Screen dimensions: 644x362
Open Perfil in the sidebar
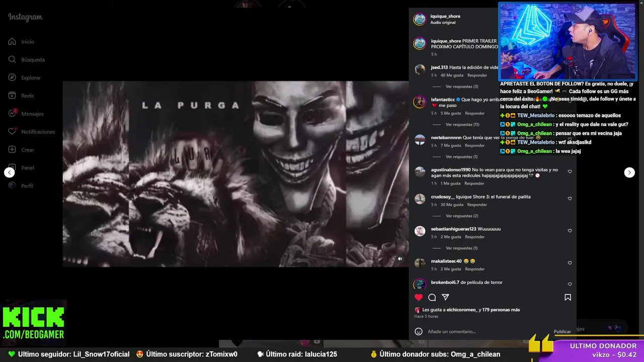pyautogui.click(x=21, y=186)
